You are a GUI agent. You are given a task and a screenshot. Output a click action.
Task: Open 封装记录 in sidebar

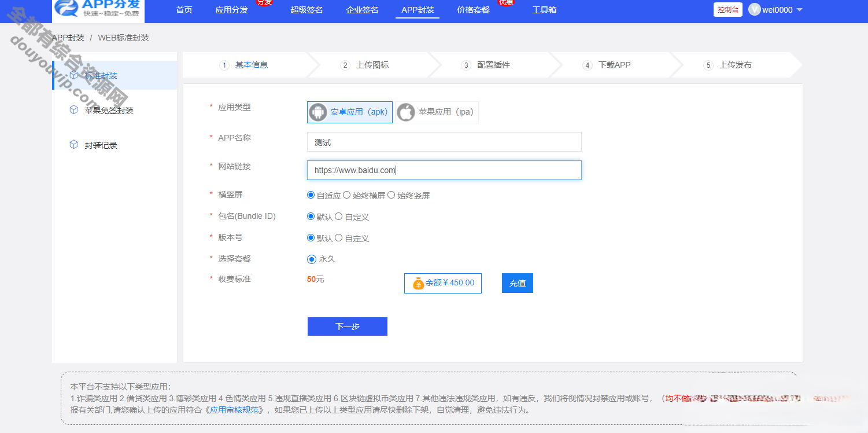(101, 145)
